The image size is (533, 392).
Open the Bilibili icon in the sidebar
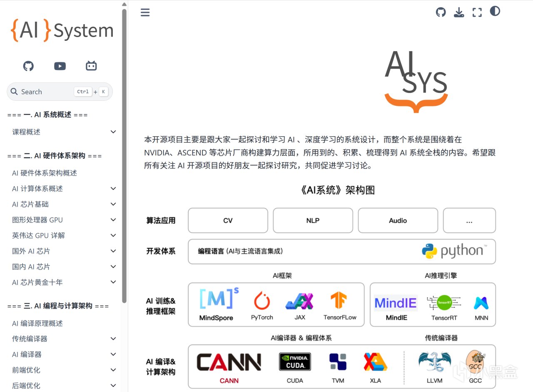tap(91, 66)
